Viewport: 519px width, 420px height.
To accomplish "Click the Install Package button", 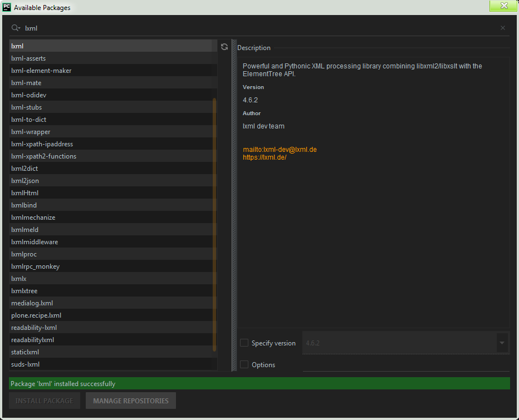I will coord(45,401).
